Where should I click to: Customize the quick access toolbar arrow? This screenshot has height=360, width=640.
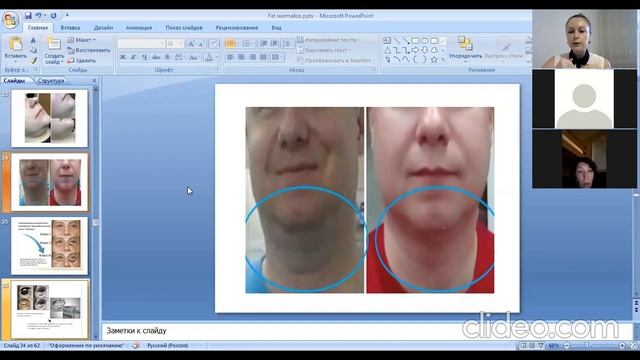click(x=67, y=16)
